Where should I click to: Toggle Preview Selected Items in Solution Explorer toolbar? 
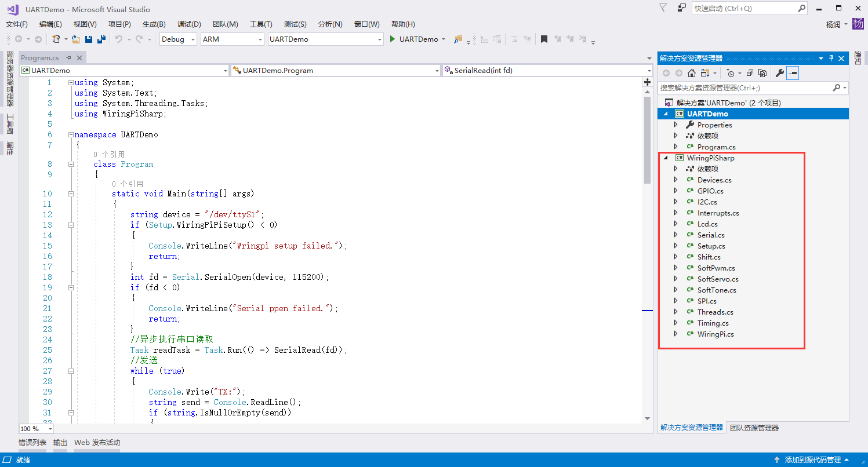(x=793, y=73)
